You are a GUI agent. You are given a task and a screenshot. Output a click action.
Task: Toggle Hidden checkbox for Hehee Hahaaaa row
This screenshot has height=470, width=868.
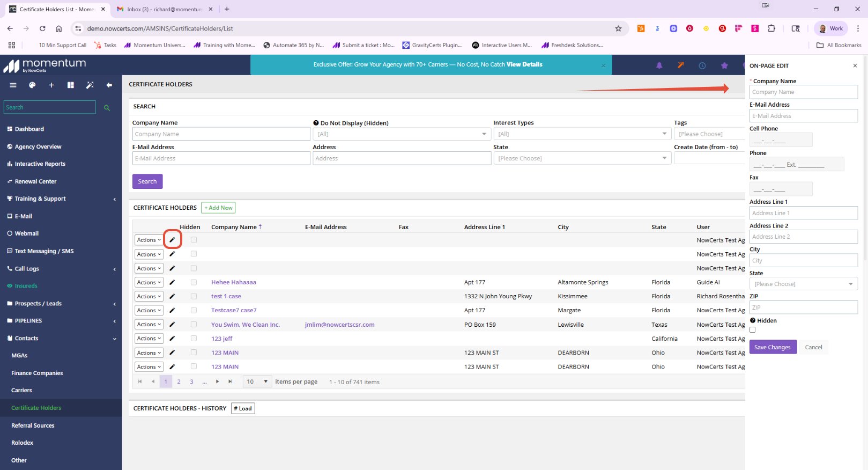194,282
